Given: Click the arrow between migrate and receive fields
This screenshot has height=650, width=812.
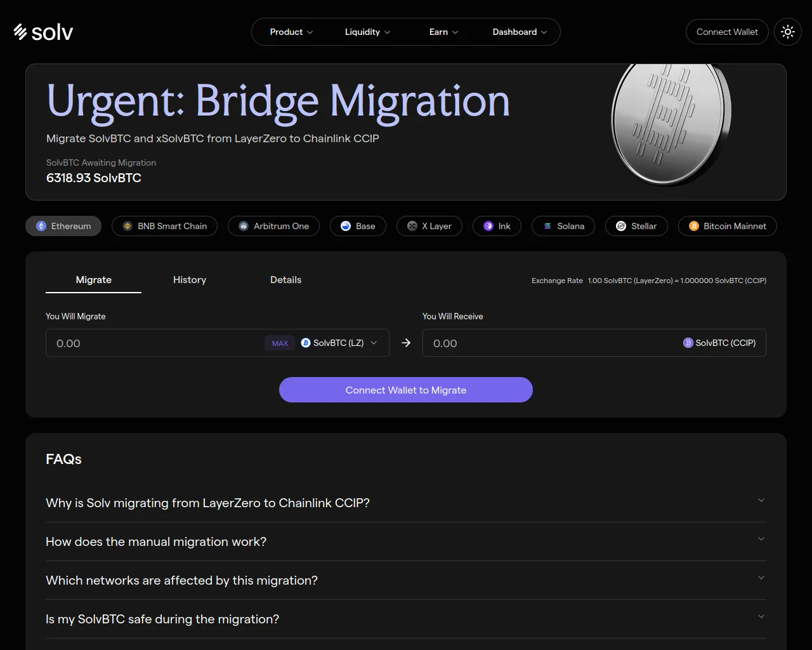Looking at the screenshot, I should (406, 343).
